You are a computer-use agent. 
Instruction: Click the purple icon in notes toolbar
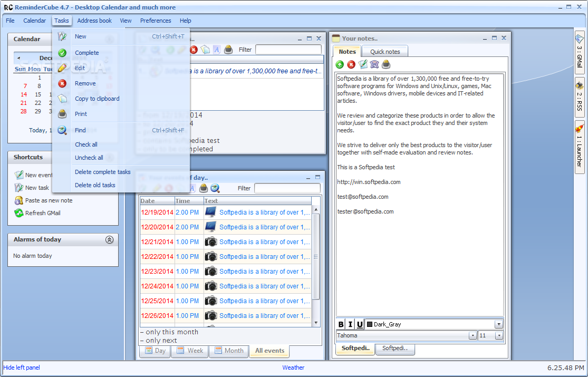(x=374, y=64)
